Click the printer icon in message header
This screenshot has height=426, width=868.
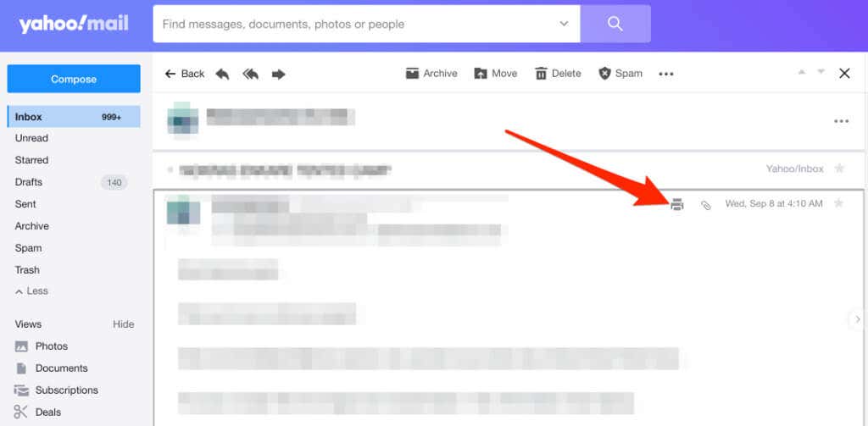point(677,205)
